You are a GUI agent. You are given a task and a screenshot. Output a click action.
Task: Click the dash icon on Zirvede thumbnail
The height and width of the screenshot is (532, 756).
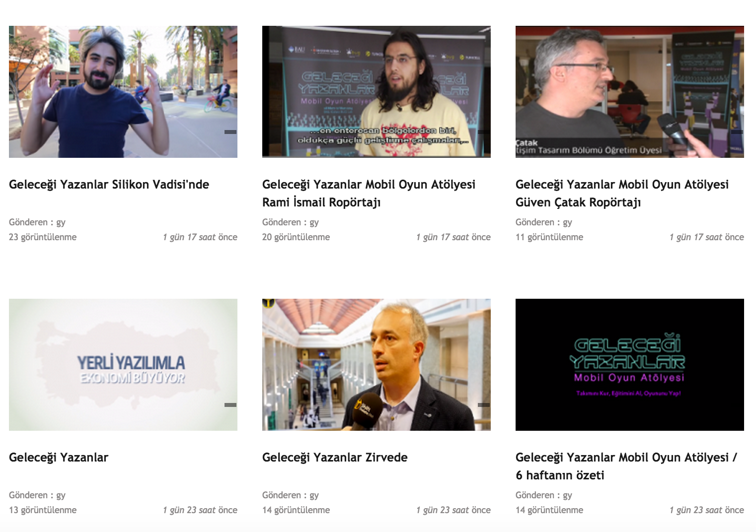(x=484, y=405)
